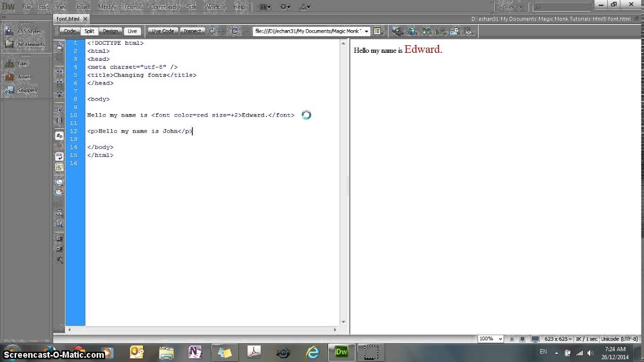This screenshot has height=362, width=644.
Task: Open the File Management toolbar icon
Action: (397, 31)
